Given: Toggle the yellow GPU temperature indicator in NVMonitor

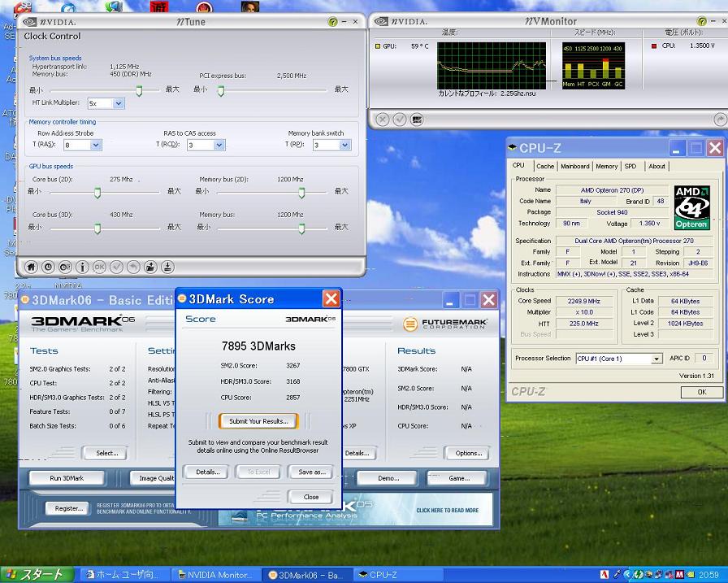Looking at the screenshot, I should [378, 46].
